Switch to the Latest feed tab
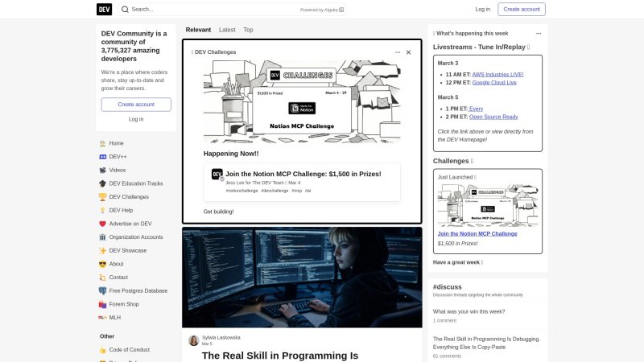This screenshot has height=362, width=644. pyautogui.click(x=227, y=30)
